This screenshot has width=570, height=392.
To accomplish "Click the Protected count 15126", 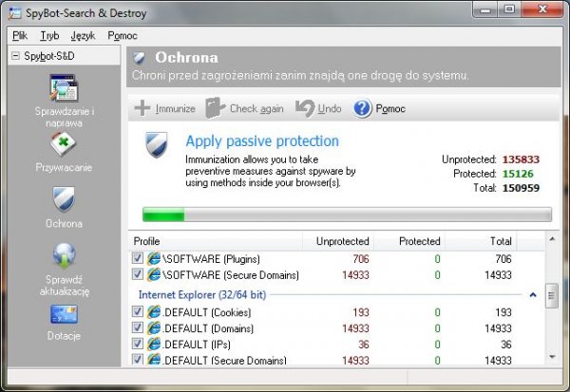I will (518, 174).
